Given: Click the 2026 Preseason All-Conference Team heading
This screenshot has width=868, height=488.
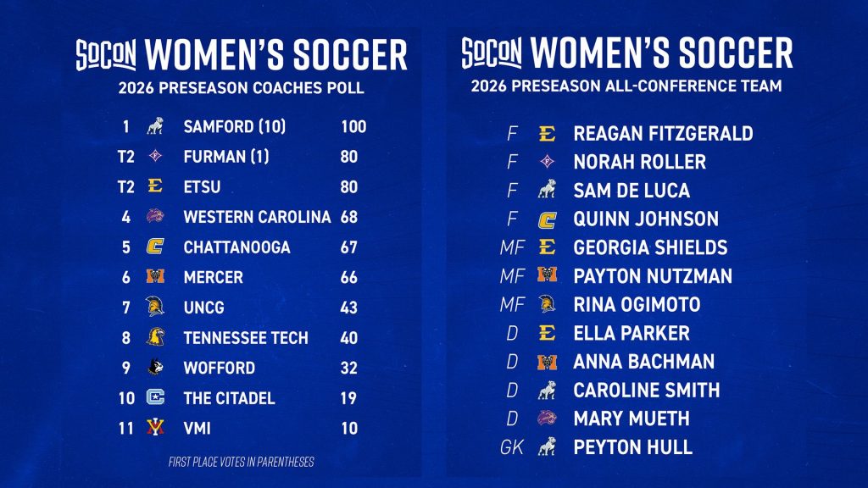Looking at the screenshot, I should click(626, 86).
